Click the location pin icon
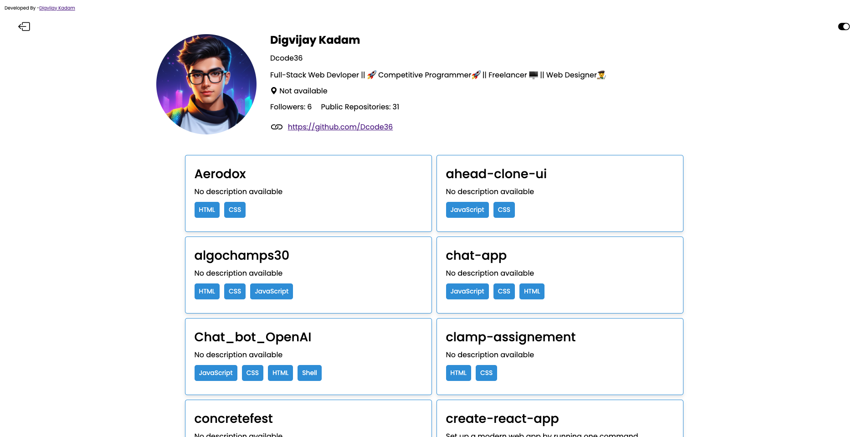Image resolution: width=868 pixels, height=437 pixels. (274, 91)
